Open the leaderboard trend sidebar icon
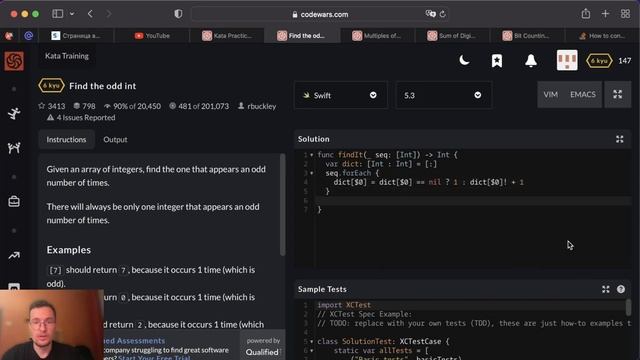640x360 pixels. pyautogui.click(x=14, y=256)
